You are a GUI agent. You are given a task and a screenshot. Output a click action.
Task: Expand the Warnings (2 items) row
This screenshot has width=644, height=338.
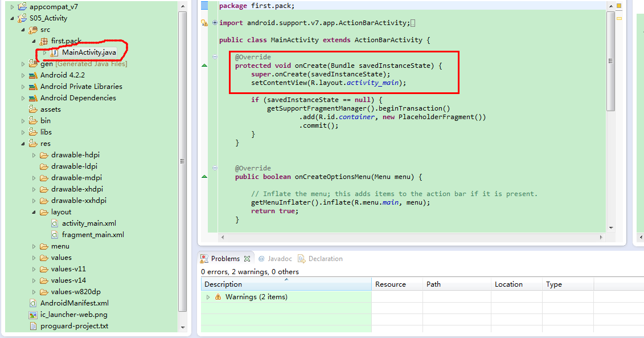[x=208, y=297]
